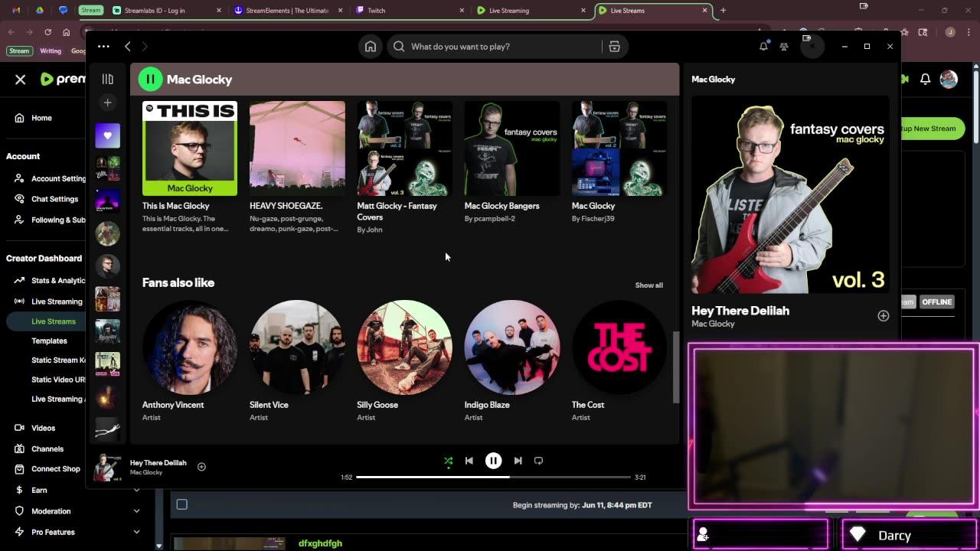980x551 pixels.
Task: Use the Spotify main view scrollbar
Action: tap(676, 367)
